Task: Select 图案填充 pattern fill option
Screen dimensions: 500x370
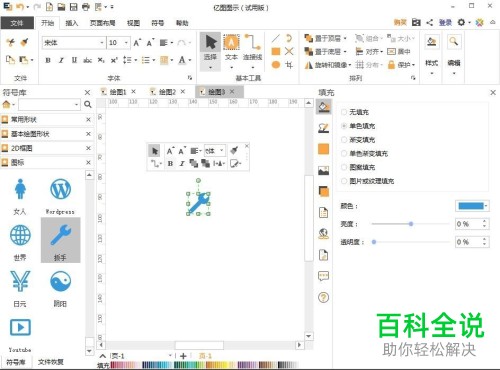Action: tap(358, 167)
